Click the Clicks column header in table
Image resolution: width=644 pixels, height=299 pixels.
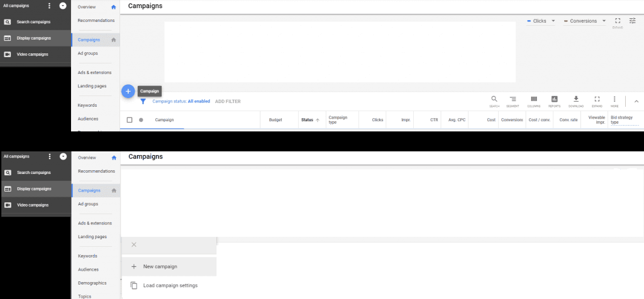(377, 120)
